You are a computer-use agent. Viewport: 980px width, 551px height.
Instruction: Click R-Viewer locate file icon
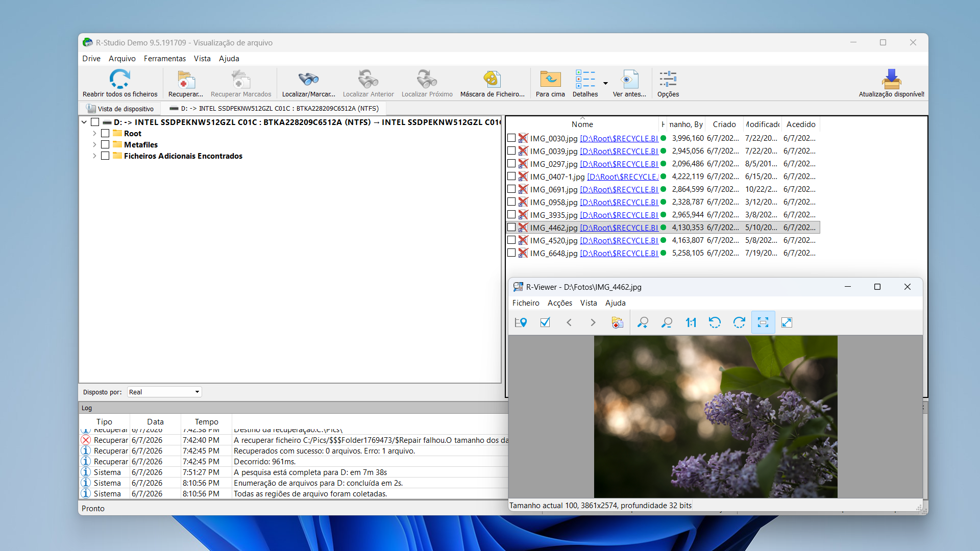coord(521,322)
